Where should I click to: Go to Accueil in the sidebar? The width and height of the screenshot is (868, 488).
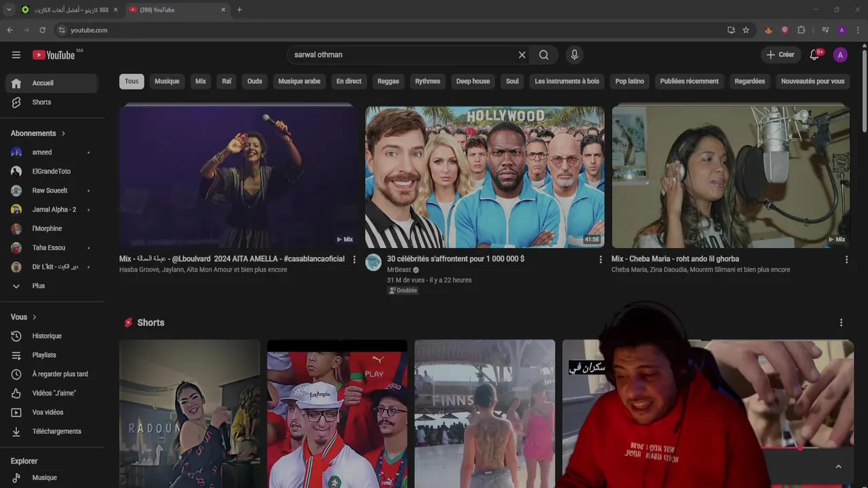52,83
